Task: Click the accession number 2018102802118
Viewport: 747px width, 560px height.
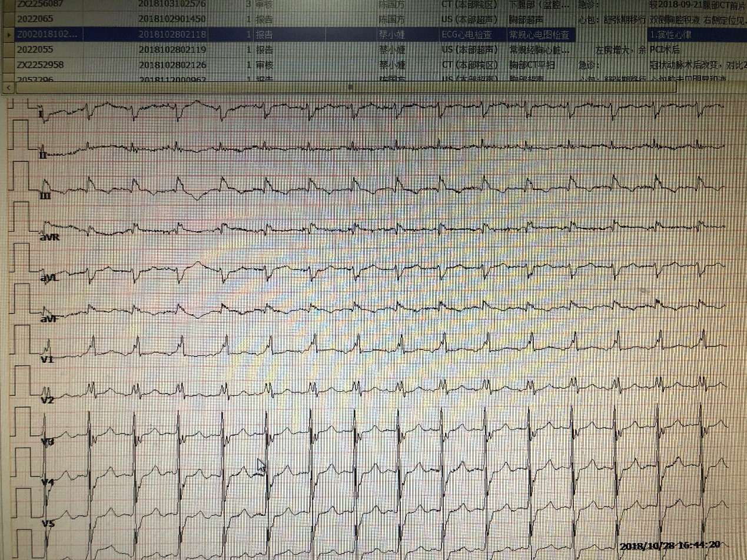Action: (x=172, y=35)
